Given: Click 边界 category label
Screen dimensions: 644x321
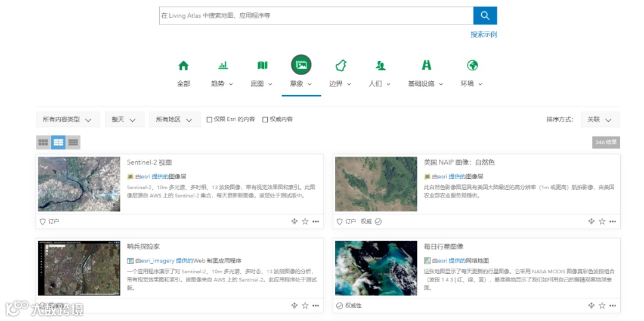Looking at the screenshot, I should tap(336, 84).
